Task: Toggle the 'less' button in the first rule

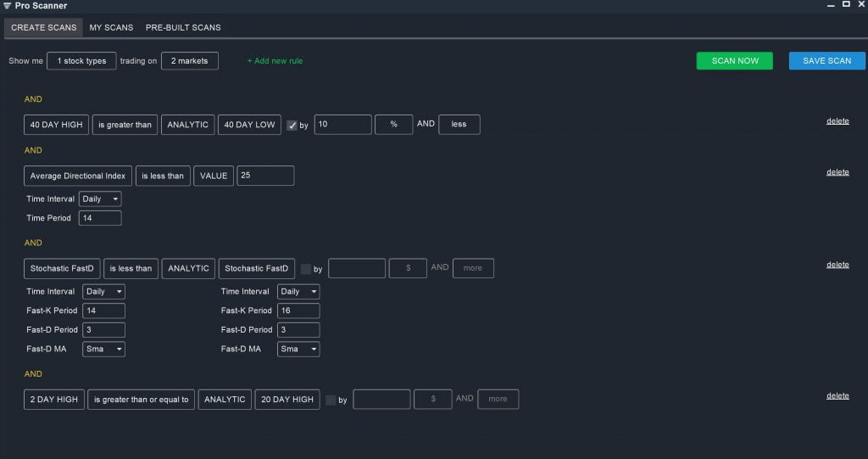Action: pos(459,125)
